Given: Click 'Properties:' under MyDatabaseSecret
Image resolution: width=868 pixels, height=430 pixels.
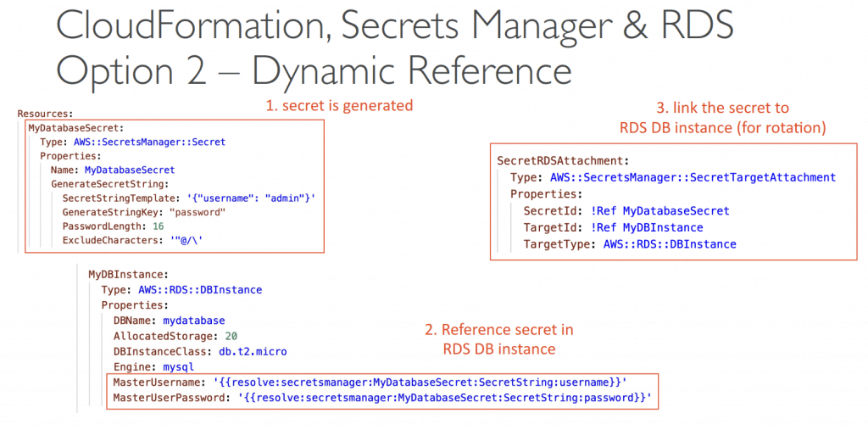Looking at the screenshot, I should tap(70, 156).
